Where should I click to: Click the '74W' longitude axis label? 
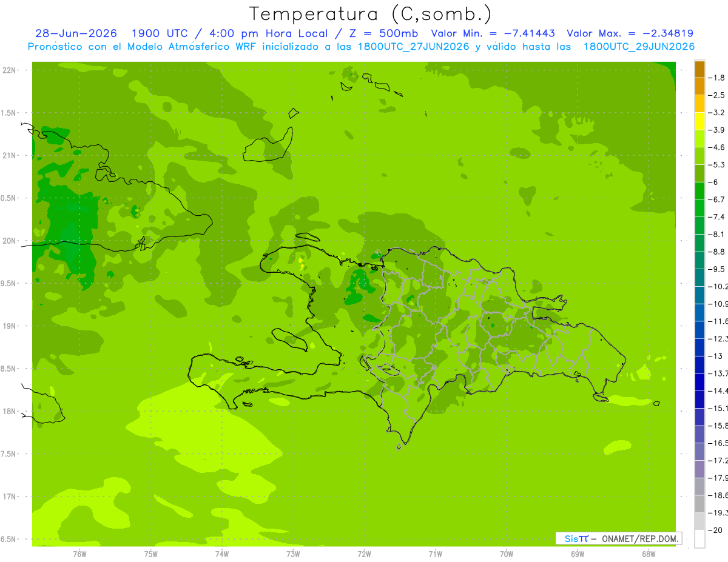(222, 554)
